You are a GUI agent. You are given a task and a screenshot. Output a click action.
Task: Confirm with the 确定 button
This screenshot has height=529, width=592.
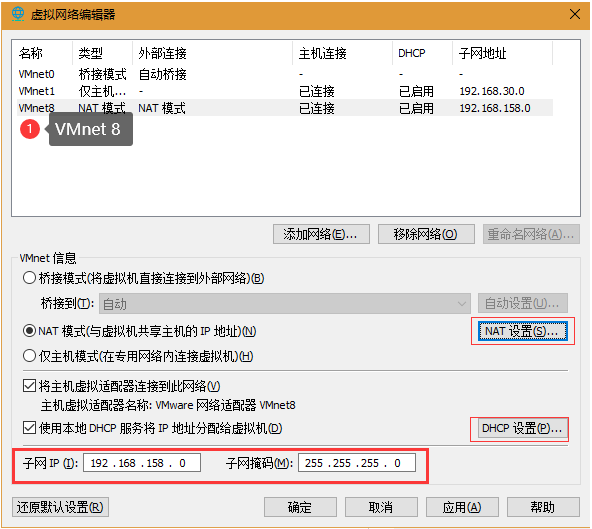coord(300,507)
